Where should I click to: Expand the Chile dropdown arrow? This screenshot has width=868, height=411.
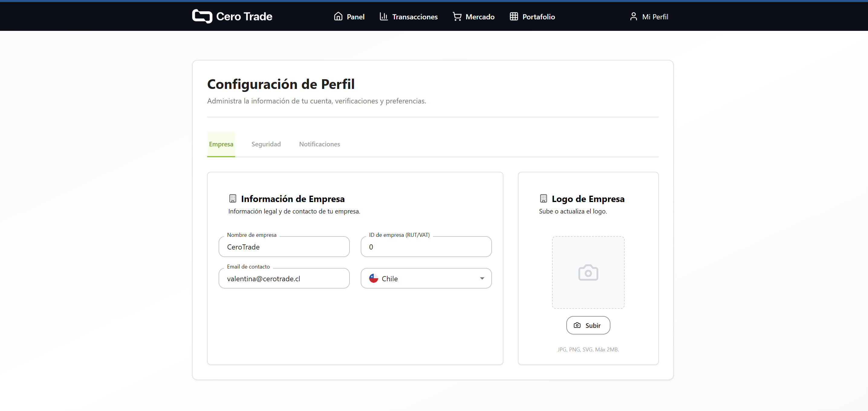point(482,278)
